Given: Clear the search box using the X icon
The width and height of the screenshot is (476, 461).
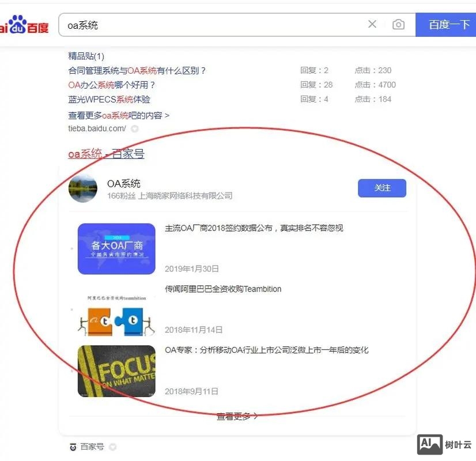Looking at the screenshot, I should pyautogui.click(x=372, y=24).
